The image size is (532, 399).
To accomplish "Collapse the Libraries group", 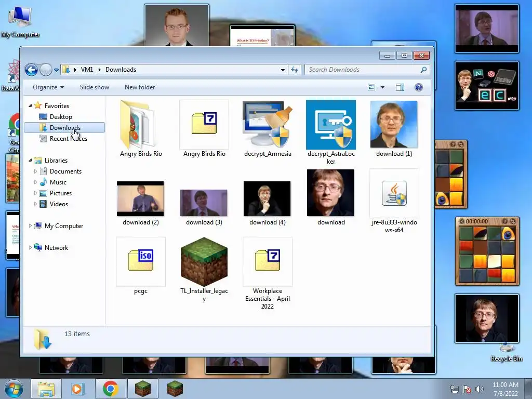I will tap(30, 160).
